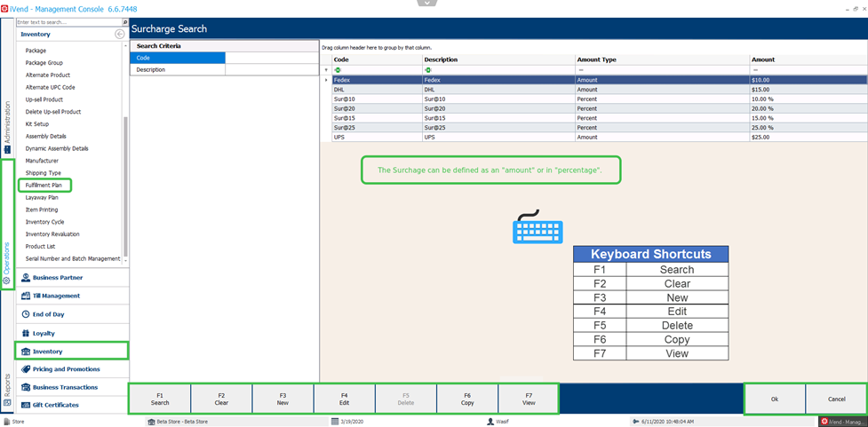Open Layaway Plan in Inventory list
The image size is (868, 427).
click(42, 197)
